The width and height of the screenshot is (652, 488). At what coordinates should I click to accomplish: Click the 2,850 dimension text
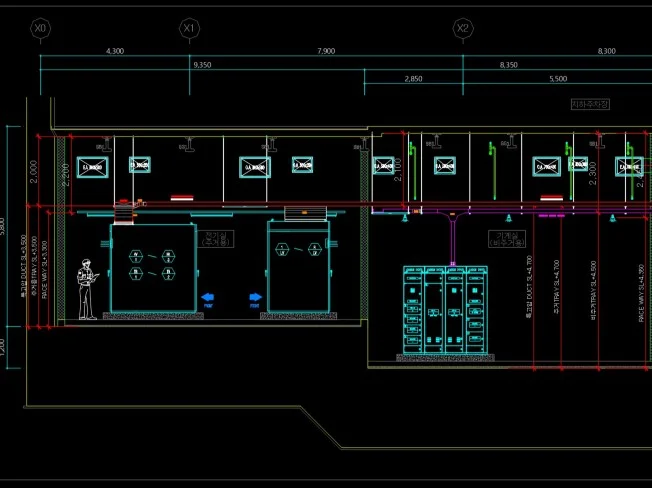click(413, 78)
